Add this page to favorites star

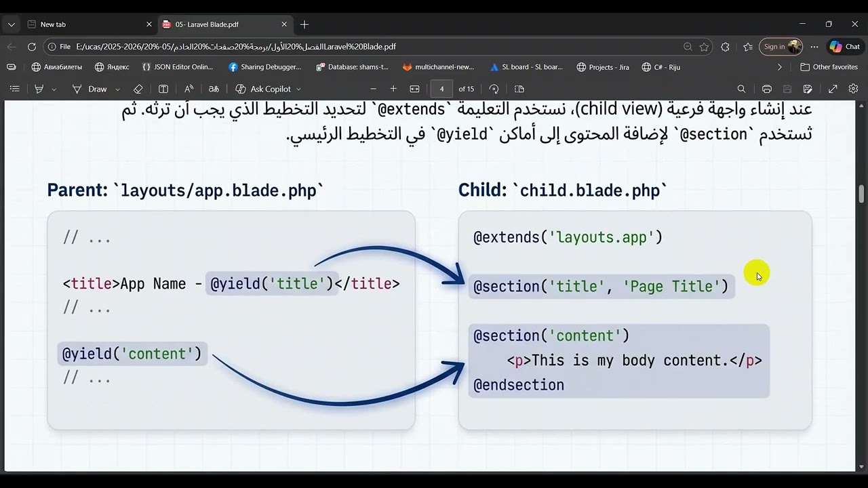[x=705, y=47]
